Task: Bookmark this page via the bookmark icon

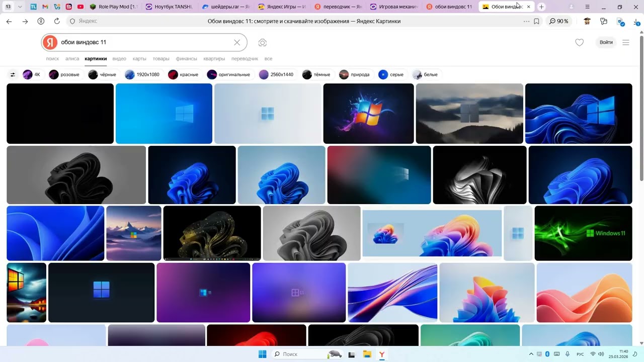Action: 536,21
